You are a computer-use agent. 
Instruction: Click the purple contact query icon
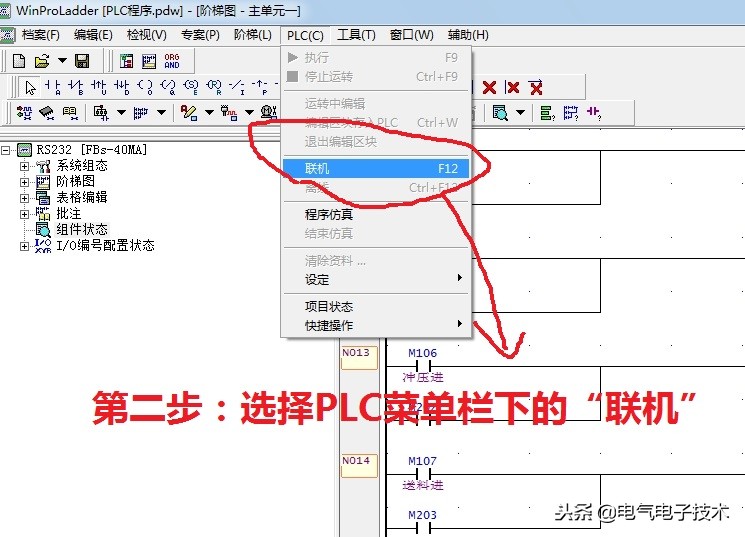click(593, 113)
